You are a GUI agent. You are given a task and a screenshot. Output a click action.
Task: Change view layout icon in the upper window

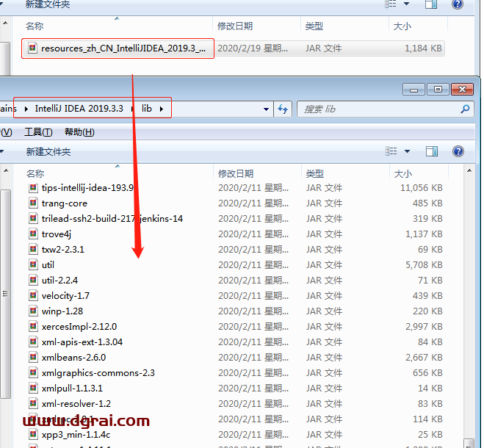click(x=391, y=4)
